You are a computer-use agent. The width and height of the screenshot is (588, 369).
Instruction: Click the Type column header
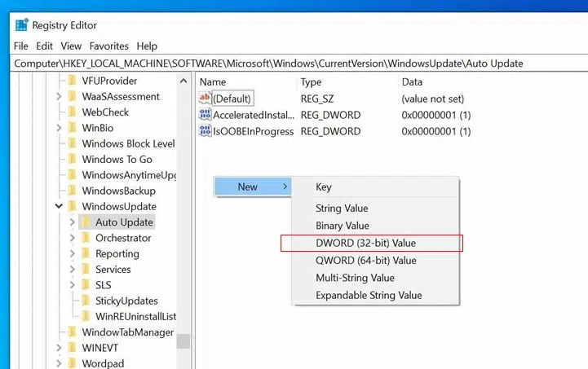pos(311,82)
